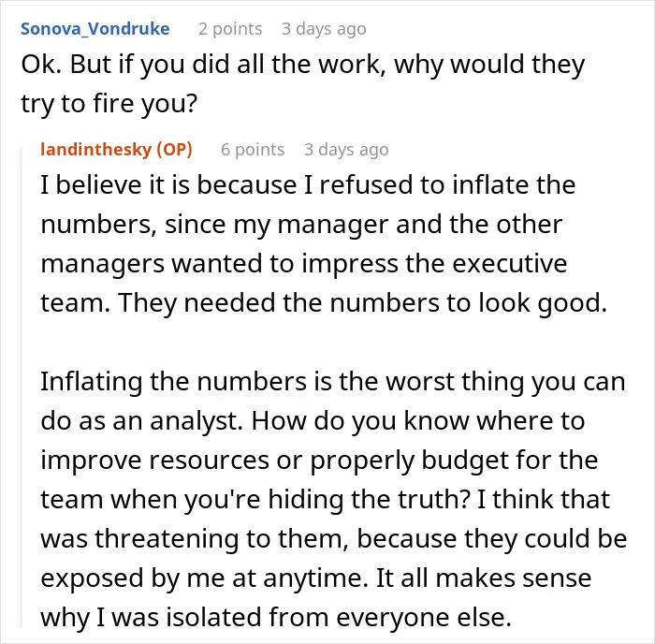Click the landinthesky username link

coord(95,149)
